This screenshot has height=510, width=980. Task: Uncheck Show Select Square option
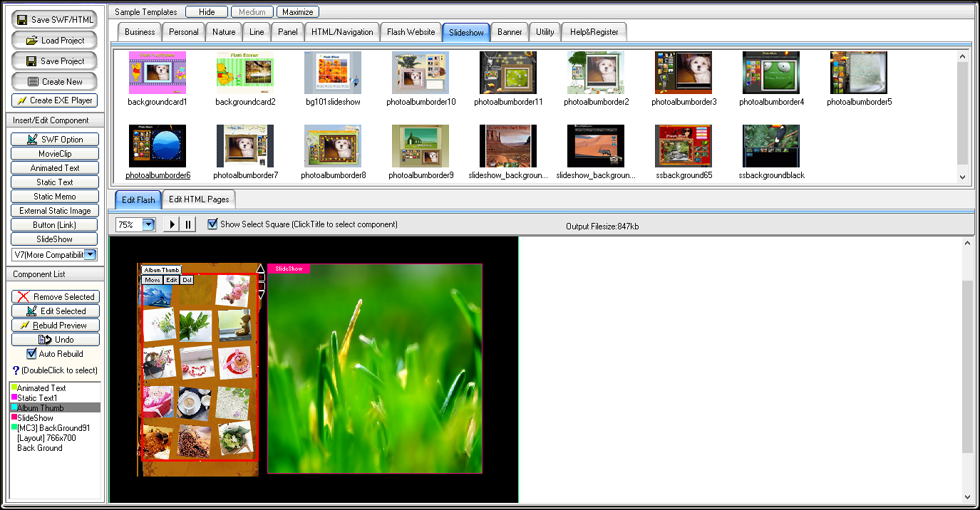[212, 224]
